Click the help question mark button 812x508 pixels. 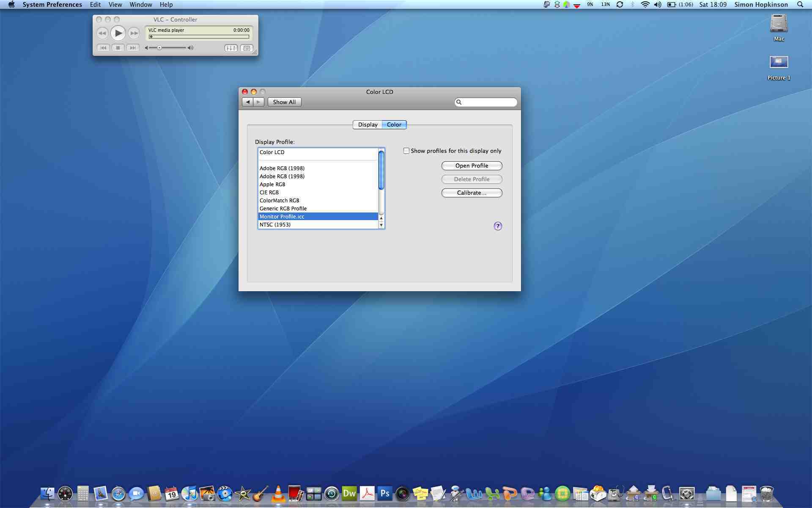498,226
